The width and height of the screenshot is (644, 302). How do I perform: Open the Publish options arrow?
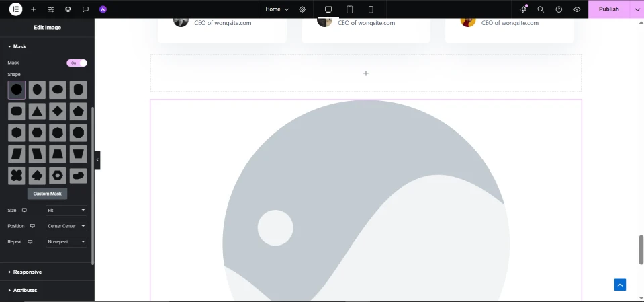tap(637, 9)
